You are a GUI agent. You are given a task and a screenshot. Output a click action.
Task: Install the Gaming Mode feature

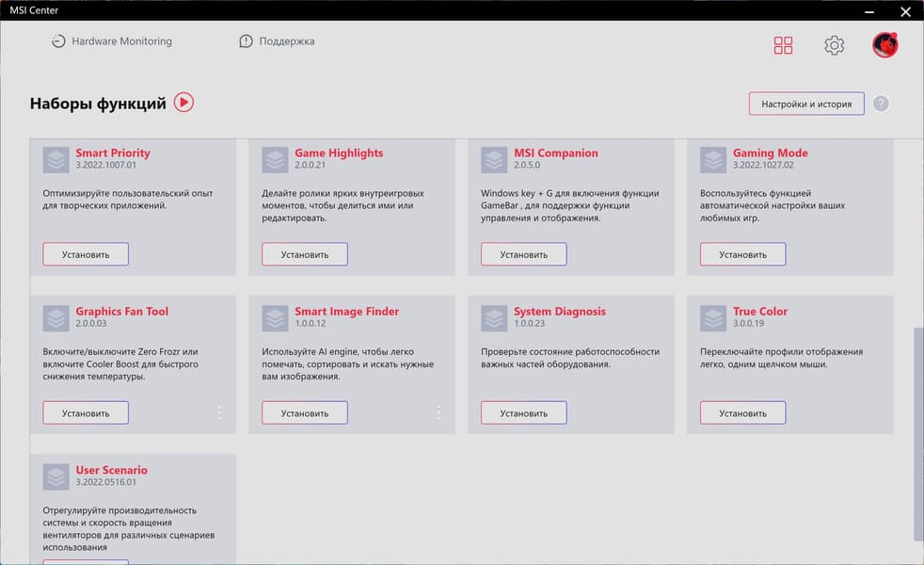pos(742,254)
